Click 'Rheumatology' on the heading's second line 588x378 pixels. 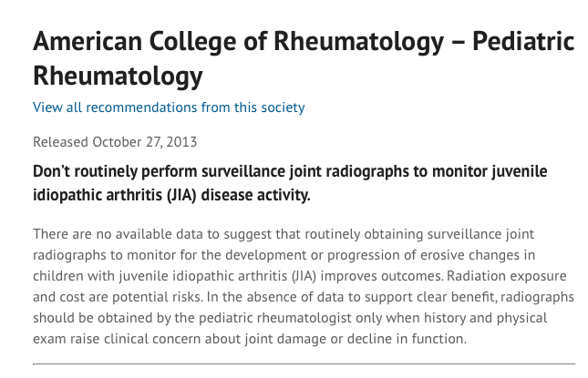pos(118,77)
